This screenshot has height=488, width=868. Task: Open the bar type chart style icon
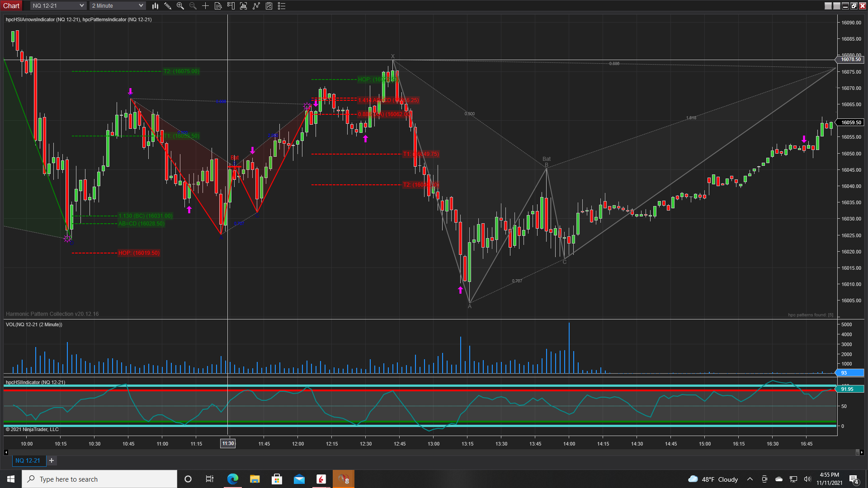(155, 6)
